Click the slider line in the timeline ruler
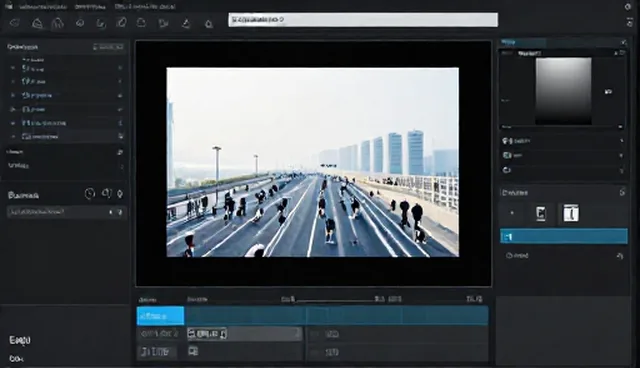The height and width of the screenshot is (368, 640). pyautogui.click(x=335, y=301)
